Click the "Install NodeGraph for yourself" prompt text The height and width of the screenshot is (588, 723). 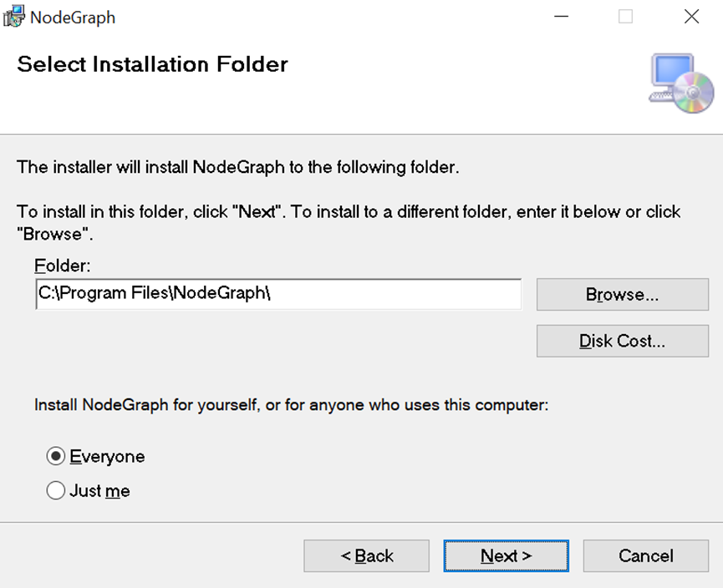tap(291, 406)
